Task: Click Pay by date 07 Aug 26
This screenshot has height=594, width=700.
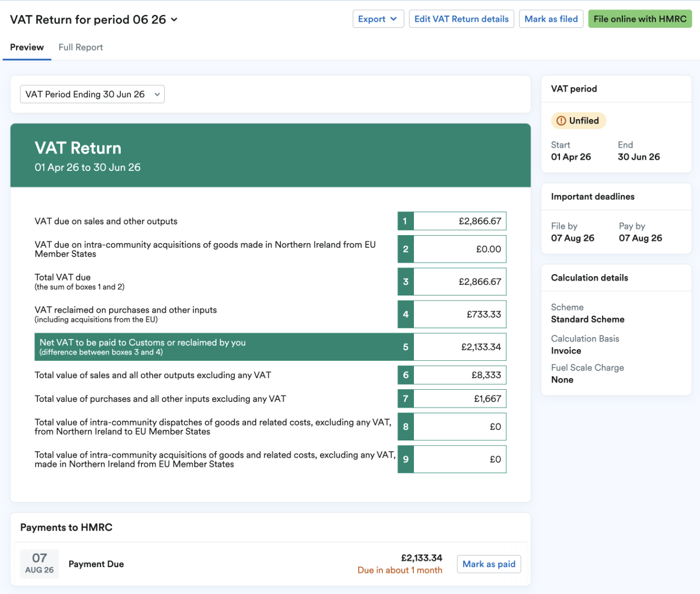Action: point(640,238)
